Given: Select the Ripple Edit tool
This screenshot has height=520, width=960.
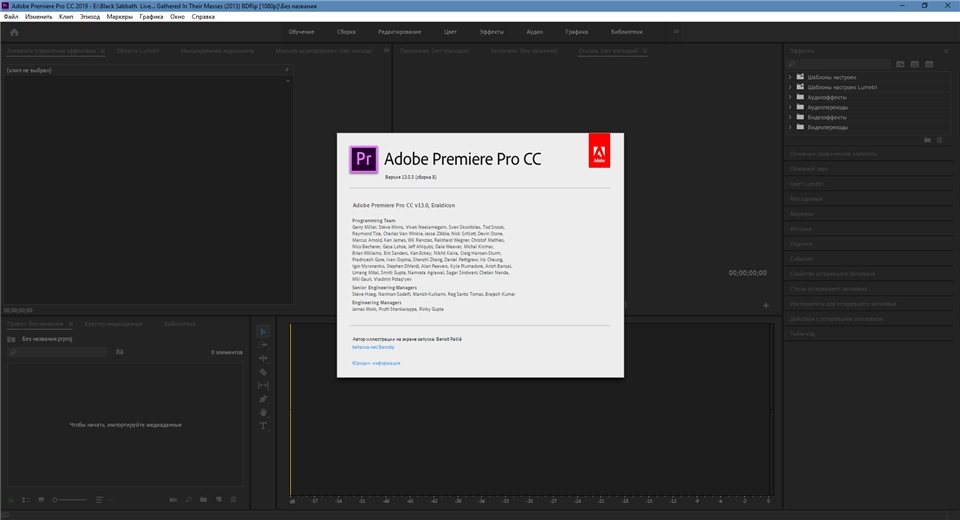Looking at the screenshot, I should (x=263, y=358).
